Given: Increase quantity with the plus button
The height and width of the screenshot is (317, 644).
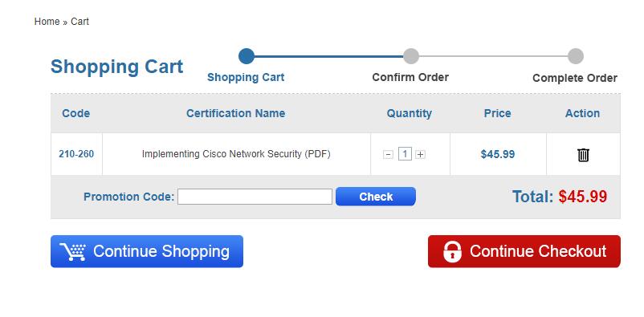Looking at the screenshot, I should tap(420, 155).
